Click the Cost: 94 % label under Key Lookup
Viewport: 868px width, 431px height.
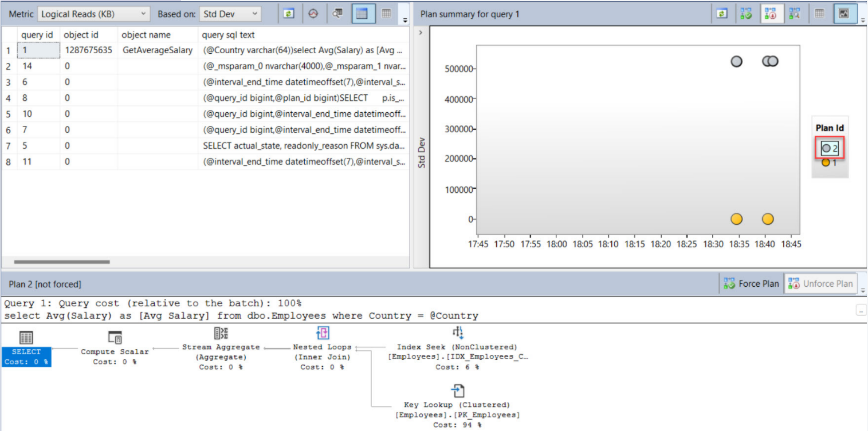[x=457, y=425]
